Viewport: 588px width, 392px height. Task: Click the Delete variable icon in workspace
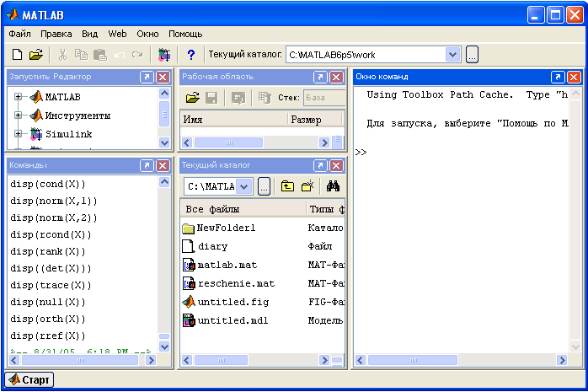[x=265, y=98]
